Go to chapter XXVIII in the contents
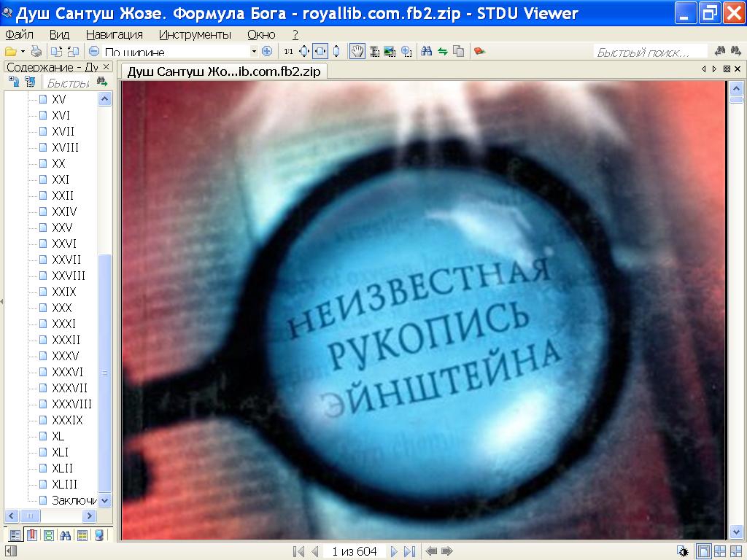This screenshot has height=560, width=747. [68, 276]
